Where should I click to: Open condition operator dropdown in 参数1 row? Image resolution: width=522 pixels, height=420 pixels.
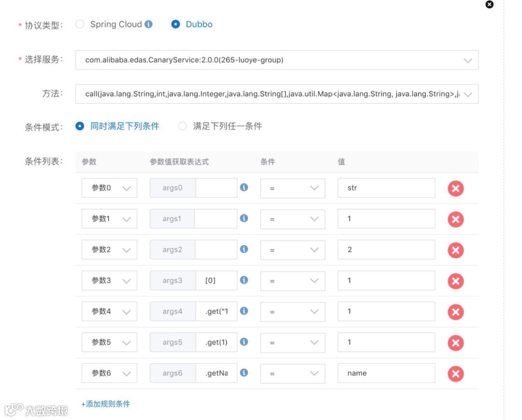[x=292, y=219]
